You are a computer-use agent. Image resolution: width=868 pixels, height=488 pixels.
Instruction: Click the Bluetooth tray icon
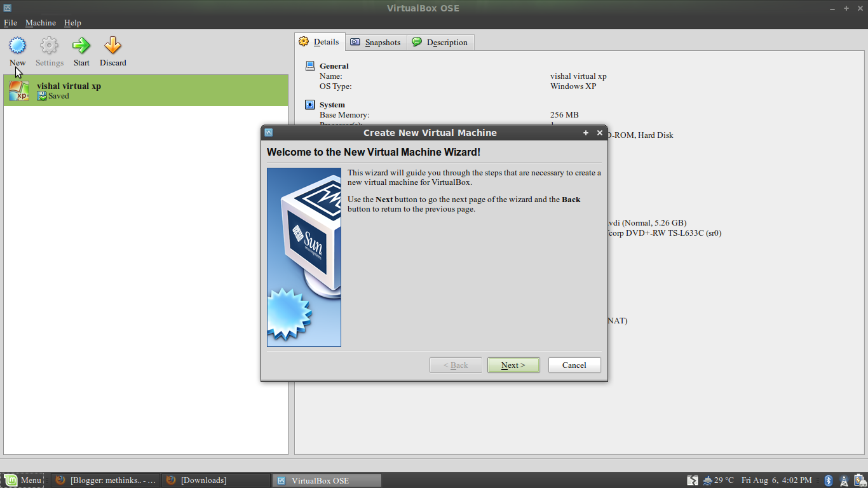[x=829, y=480]
